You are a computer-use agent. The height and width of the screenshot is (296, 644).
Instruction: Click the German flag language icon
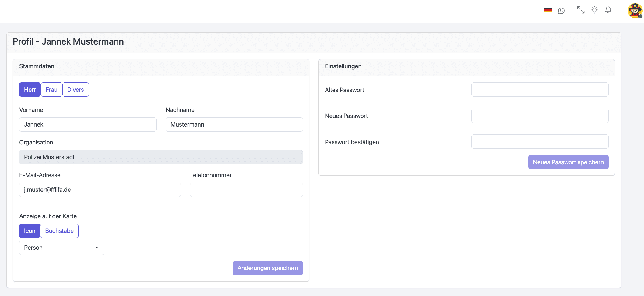click(548, 10)
